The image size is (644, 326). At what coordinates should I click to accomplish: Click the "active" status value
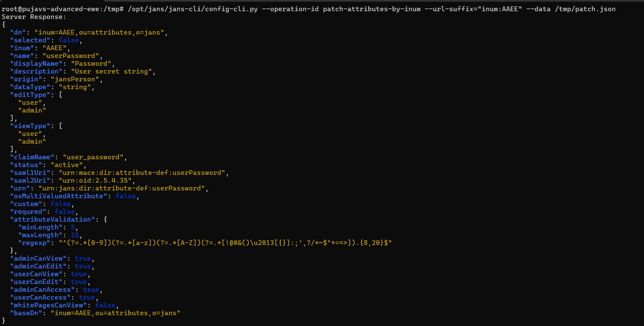pyautogui.click(x=66, y=165)
